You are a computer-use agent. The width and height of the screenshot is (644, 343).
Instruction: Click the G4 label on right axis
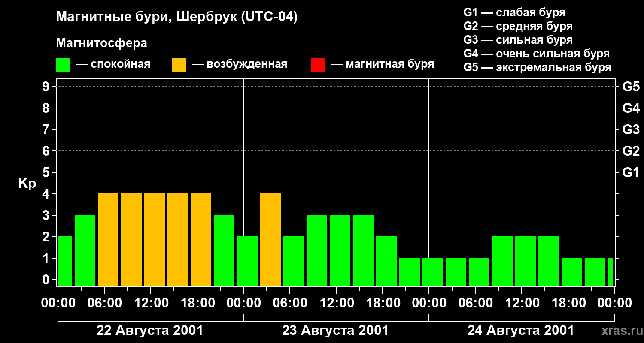(631, 108)
